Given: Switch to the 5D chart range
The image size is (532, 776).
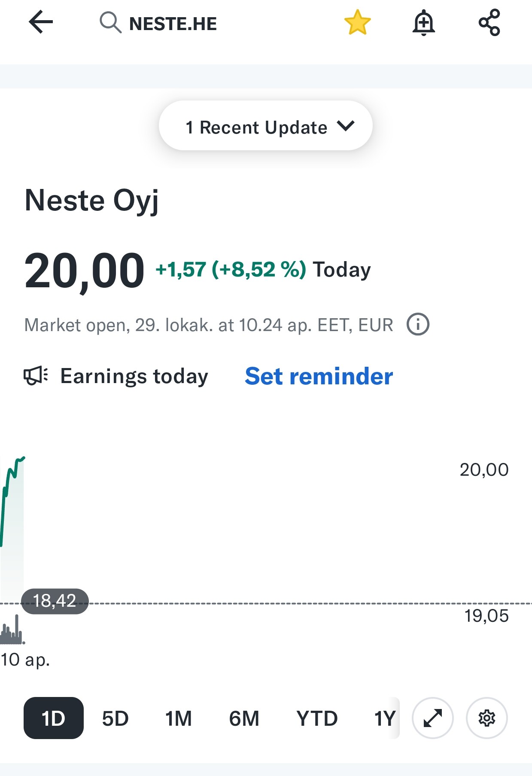Looking at the screenshot, I should click(x=115, y=718).
